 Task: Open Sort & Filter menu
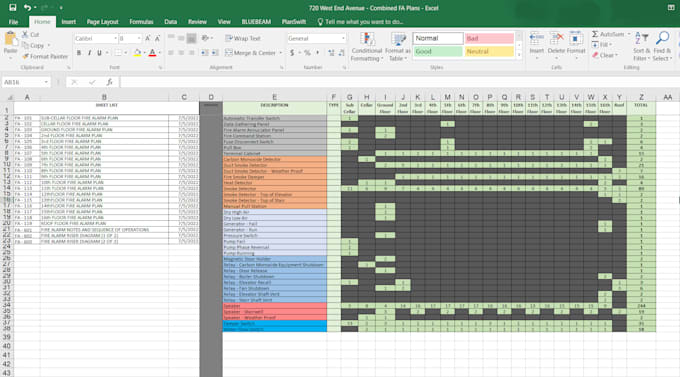coord(641,46)
